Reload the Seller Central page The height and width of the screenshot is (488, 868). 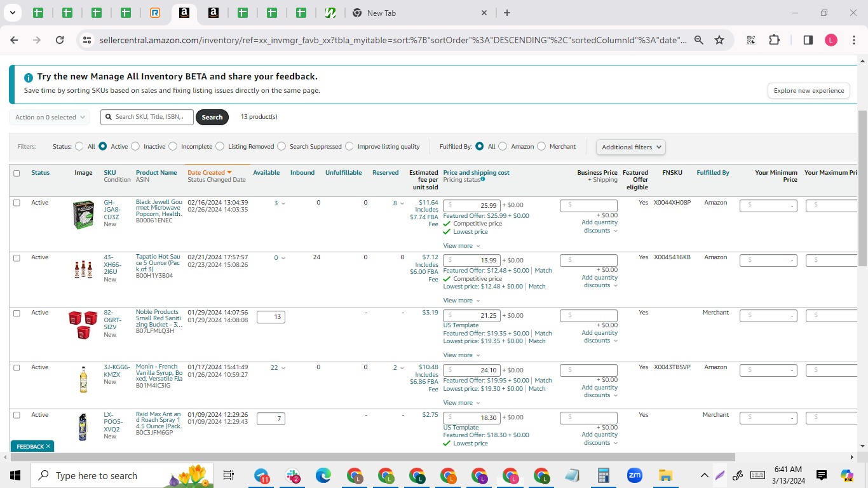pyautogui.click(x=60, y=40)
